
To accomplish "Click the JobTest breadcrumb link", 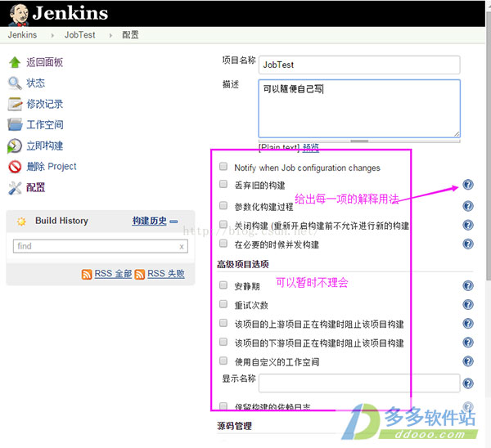I will pos(80,34).
